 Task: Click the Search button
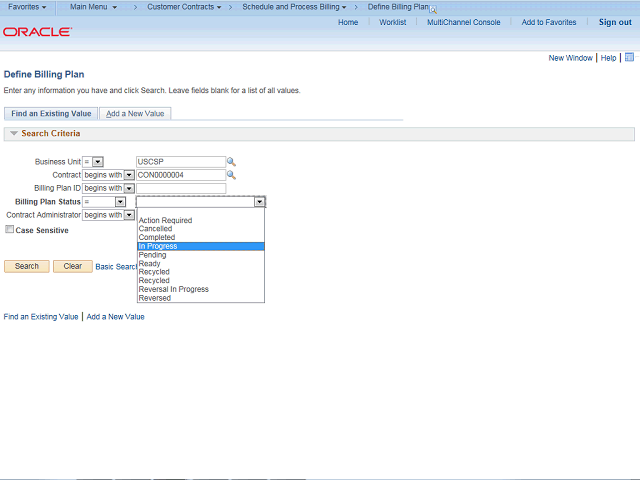coord(27,266)
